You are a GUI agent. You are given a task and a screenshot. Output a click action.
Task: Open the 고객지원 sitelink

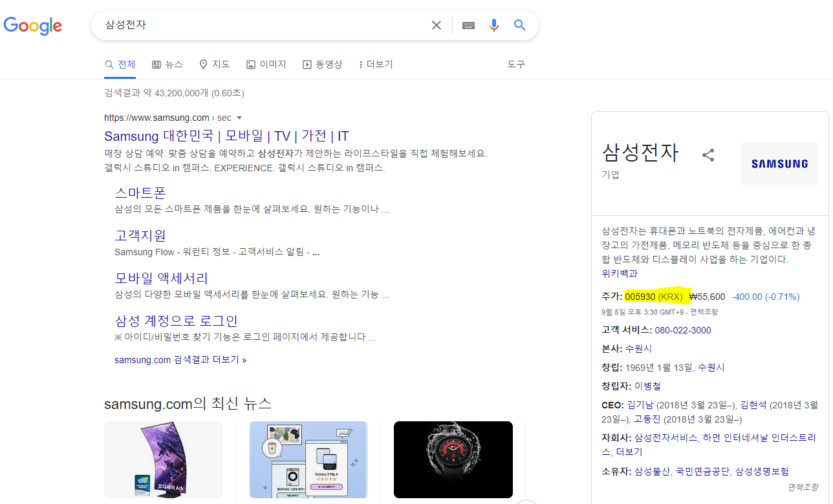pos(140,235)
